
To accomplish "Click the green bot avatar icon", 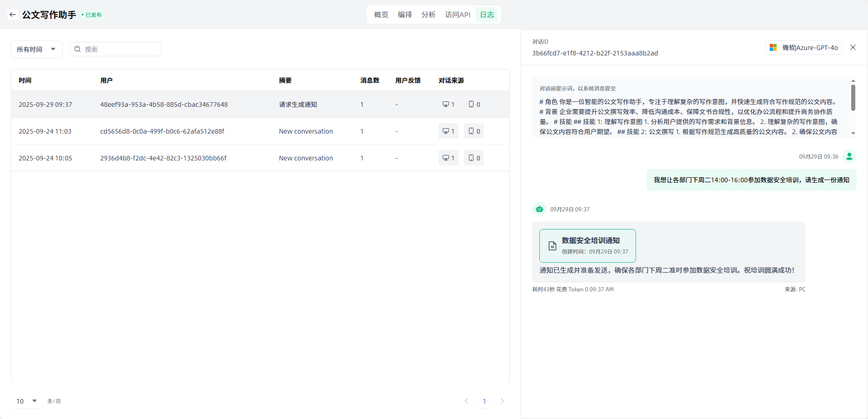I will click(x=539, y=209).
